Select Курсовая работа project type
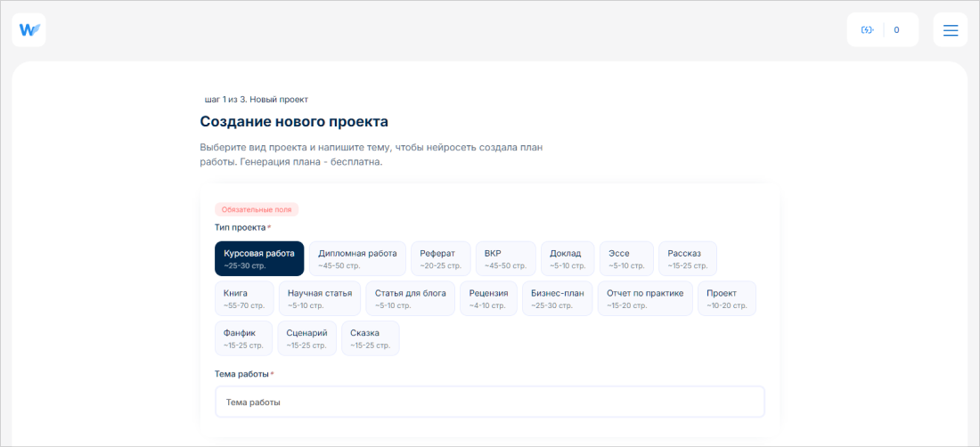The width and height of the screenshot is (980, 447). click(x=259, y=258)
